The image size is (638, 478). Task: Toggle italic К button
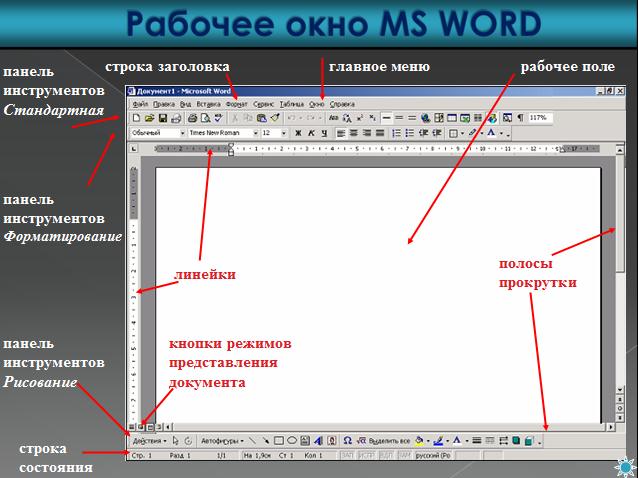pyautogui.click(x=311, y=133)
